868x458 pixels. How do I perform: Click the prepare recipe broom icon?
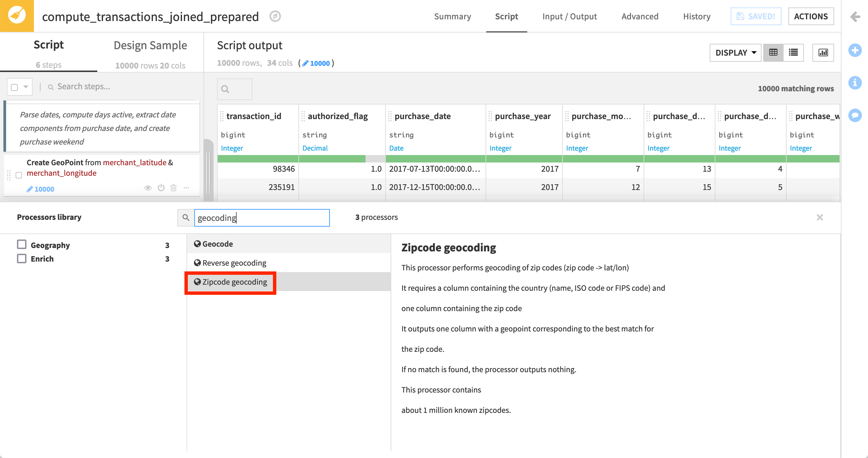[17, 16]
